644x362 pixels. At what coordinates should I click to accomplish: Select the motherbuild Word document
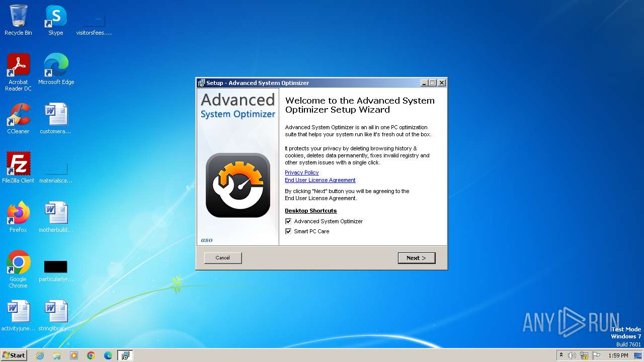tap(56, 217)
